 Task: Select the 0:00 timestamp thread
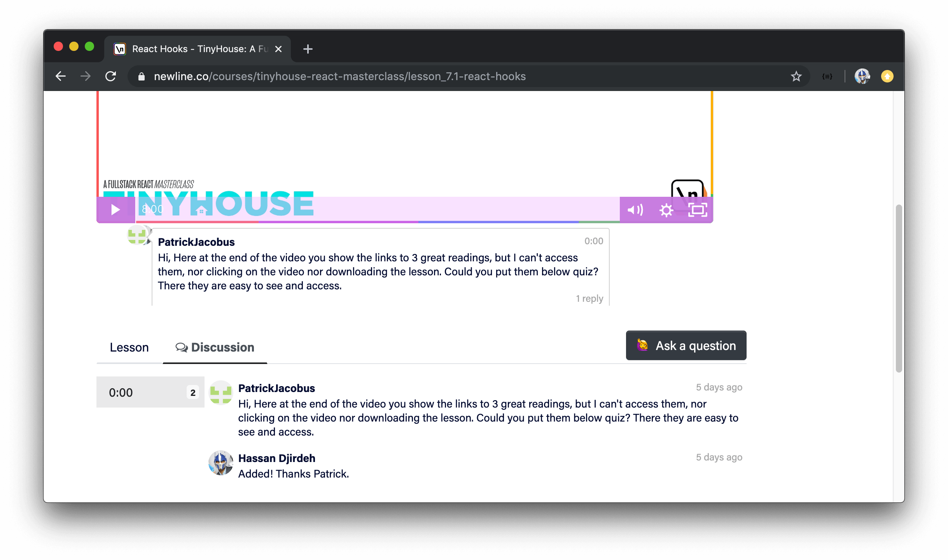[150, 392]
